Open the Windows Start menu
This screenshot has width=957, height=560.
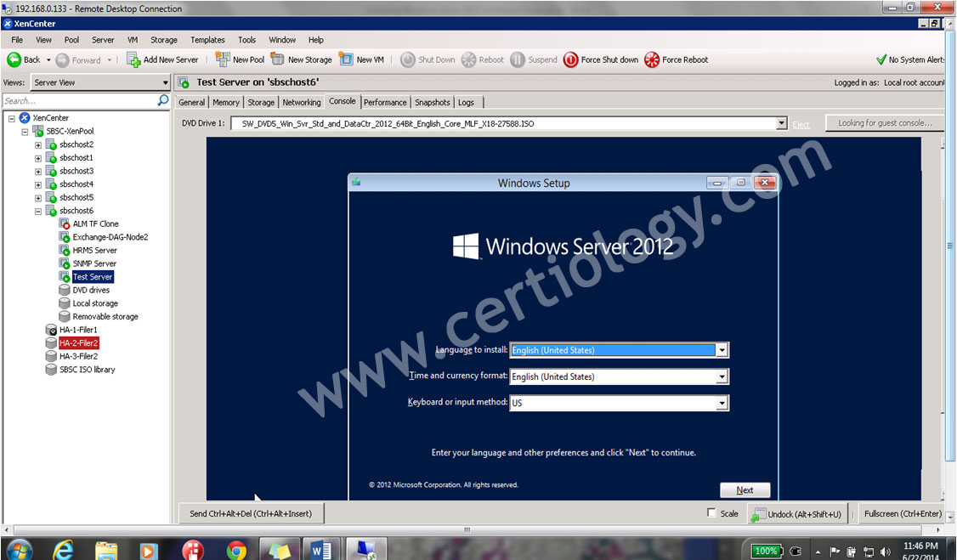(x=19, y=551)
